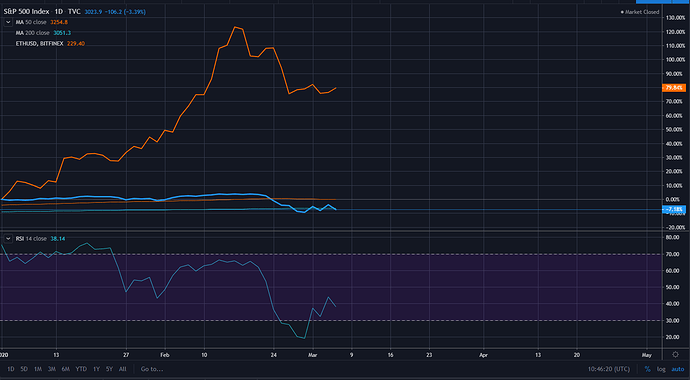Screen dimensions: 690x380
Task: Show All time range
Action: pos(123,369)
